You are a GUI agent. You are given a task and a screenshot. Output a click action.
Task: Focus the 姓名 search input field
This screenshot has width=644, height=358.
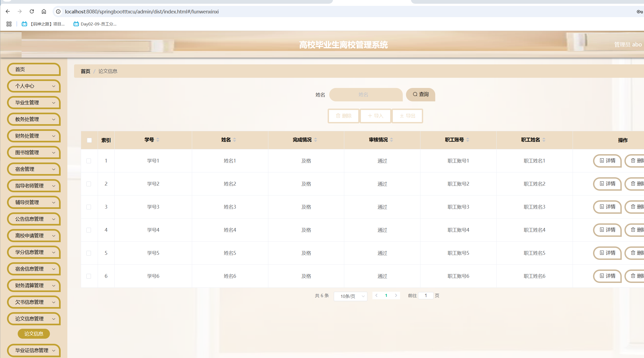click(366, 95)
